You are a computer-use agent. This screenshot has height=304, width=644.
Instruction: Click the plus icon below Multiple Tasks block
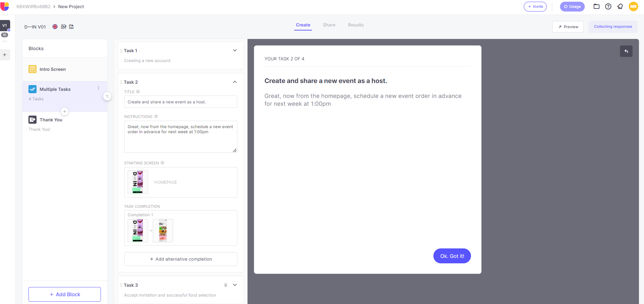point(65,112)
